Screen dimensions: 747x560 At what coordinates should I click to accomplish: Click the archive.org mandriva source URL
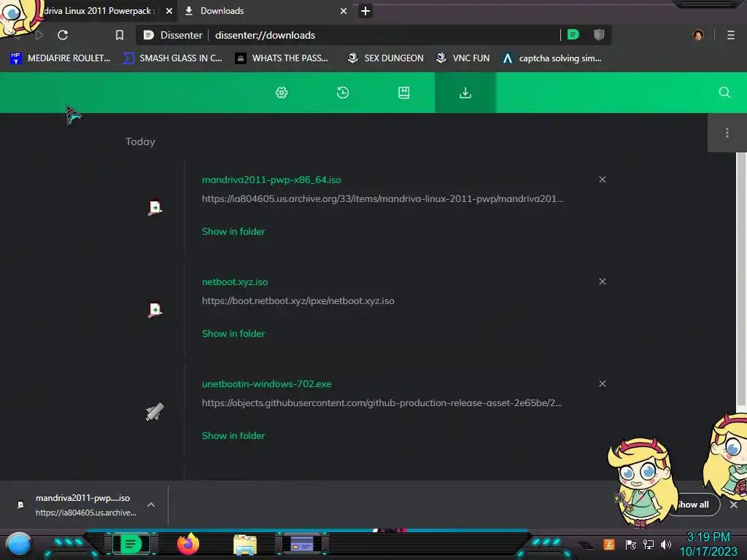coord(382,198)
